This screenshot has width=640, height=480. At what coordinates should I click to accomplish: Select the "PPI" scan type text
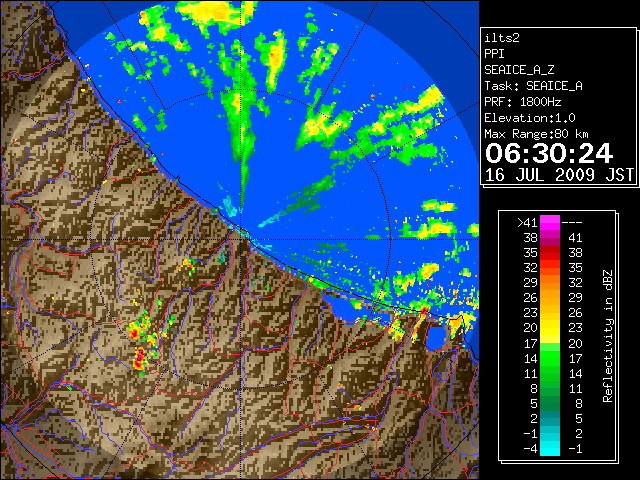pyautogui.click(x=494, y=54)
